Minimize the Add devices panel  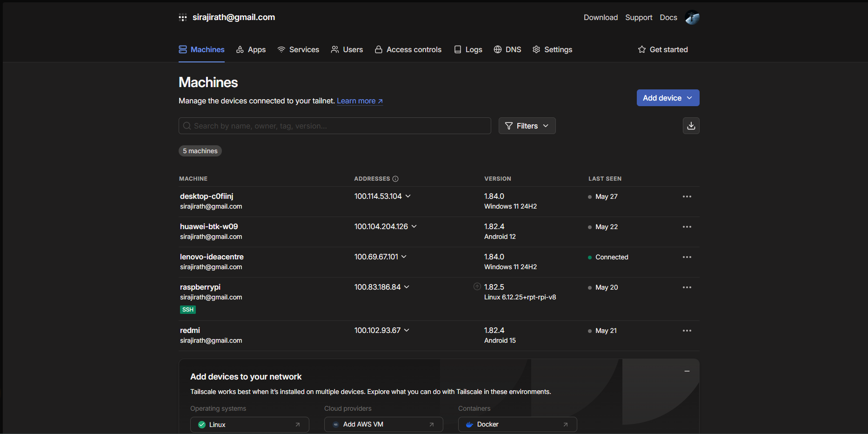tap(687, 371)
